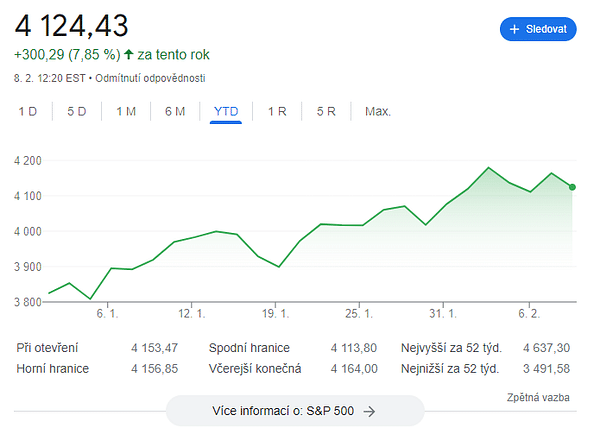600x433 pixels.
Task: Click the Sledovat follow button
Action: point(538,29)
